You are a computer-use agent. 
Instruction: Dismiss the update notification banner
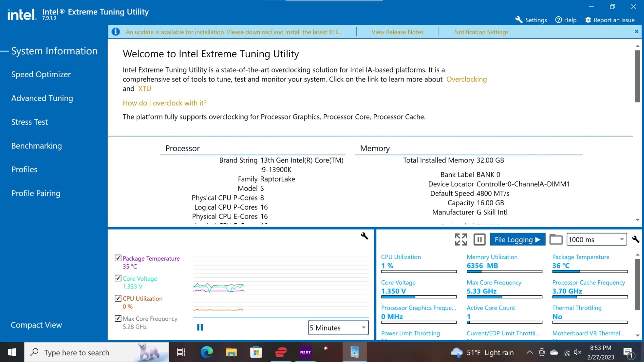[x=636, y=31]
